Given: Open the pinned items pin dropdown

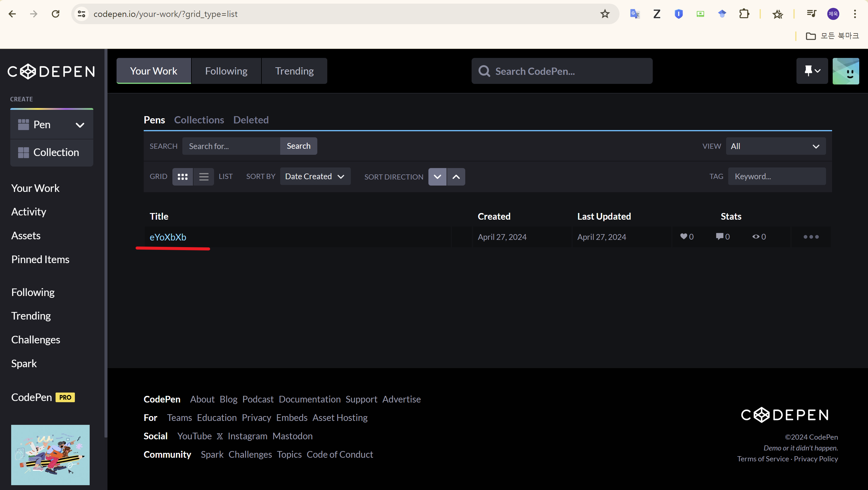Looking at the screenshot, I should 812,71.
